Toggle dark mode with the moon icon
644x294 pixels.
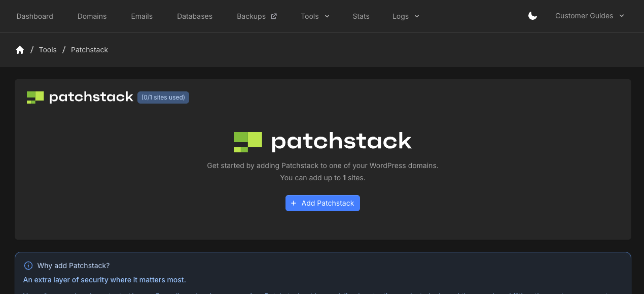pyautogui.click(x=532, y=16)
